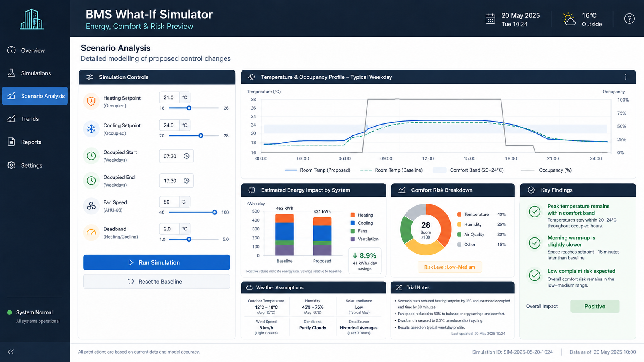Click the Trial Notes pencil icon
The image size is (644, 362).
(x=399, y=287)
